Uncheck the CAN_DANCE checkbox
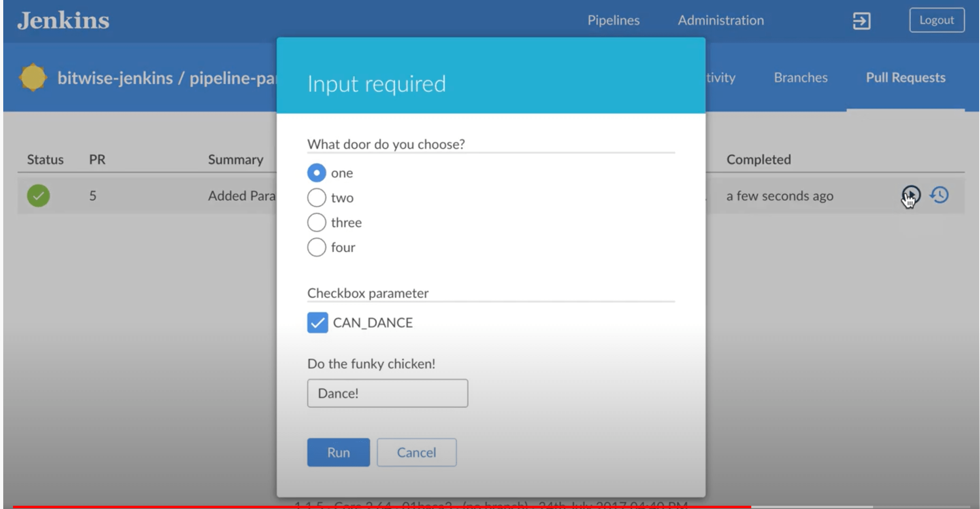Screen dimensions: 980x509 [x=317, y=323]
